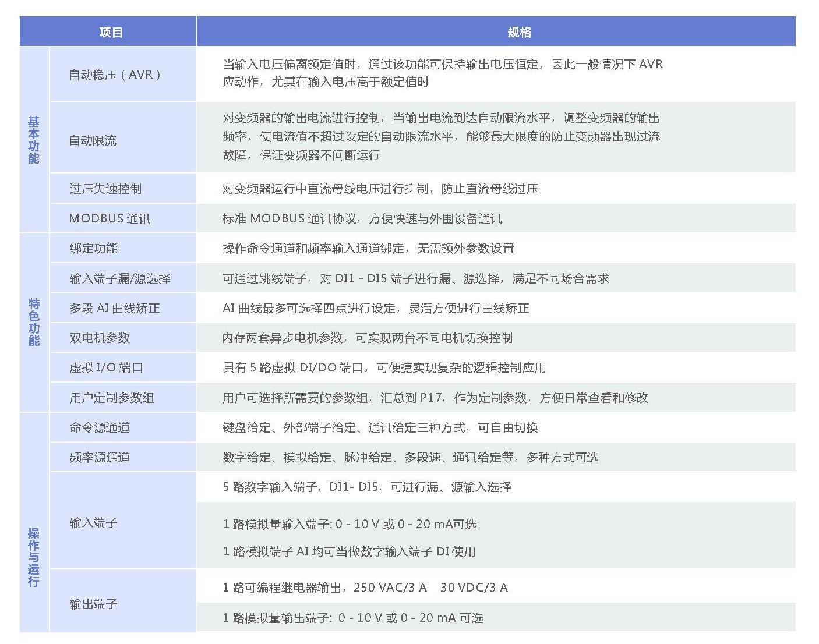This screenshot has width=819, height=644.
Task: Select the 基本功能 vertical category cell
Action: point(34,140)
